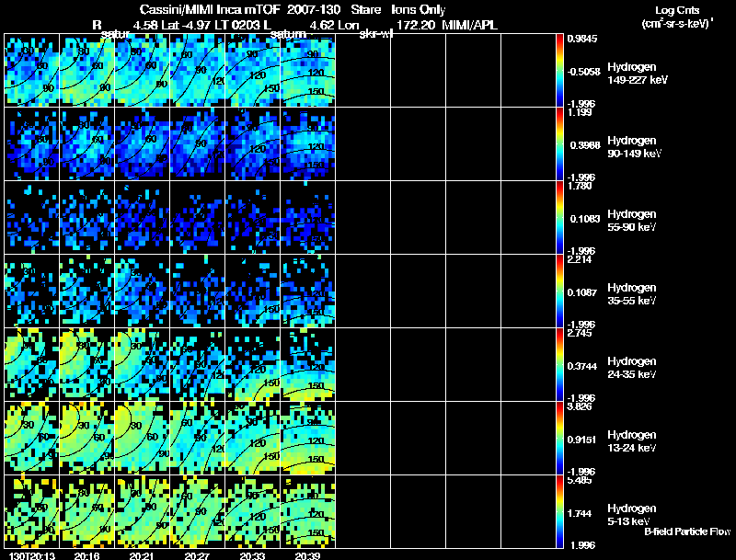Click the 'Hydrogen 149-227 keV' row label
The width and height of the screenshot is (736, 560).
[x=638, y=74]
